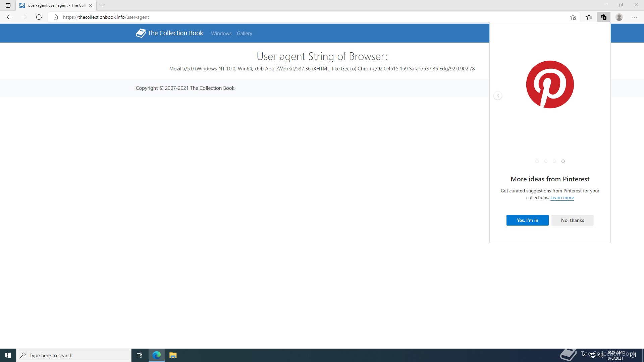The height and width of the screenshot is (362, 644).
Task: Accept Pinterest suggestions with Yes, I'm in
Action: click(x=527, y=220)
